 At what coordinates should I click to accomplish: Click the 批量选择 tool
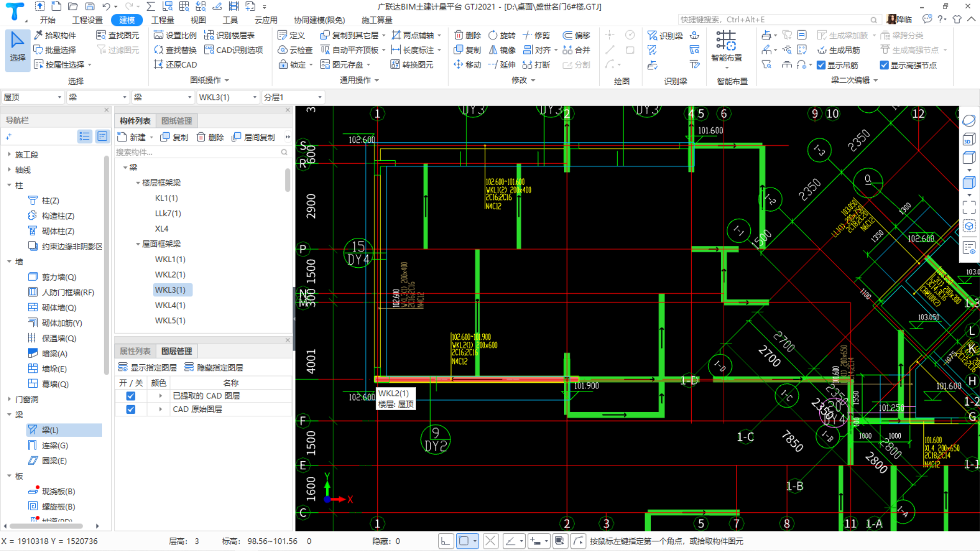tap(55, 50)
